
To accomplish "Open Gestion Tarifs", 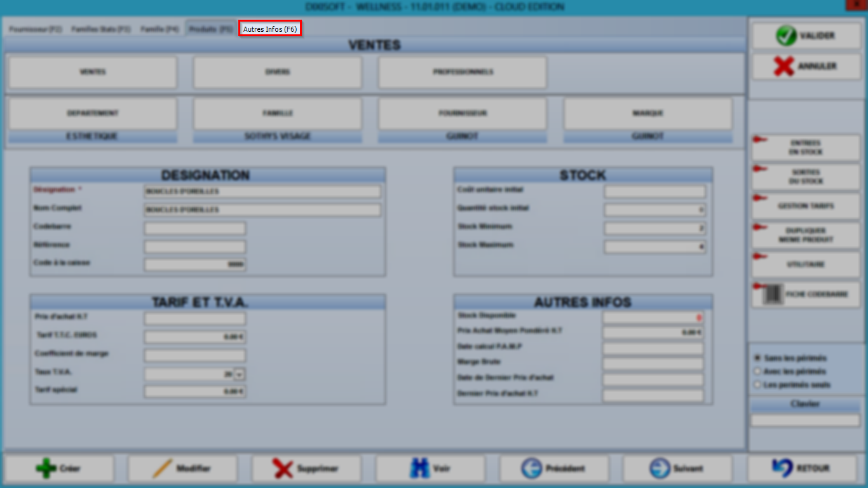I will pos(806,206).
